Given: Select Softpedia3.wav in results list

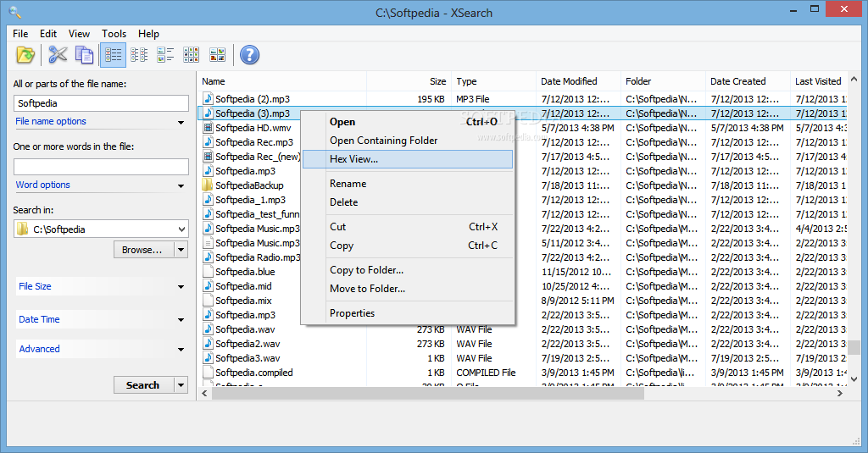Looking at the screenshot, I should coord(248,358).
